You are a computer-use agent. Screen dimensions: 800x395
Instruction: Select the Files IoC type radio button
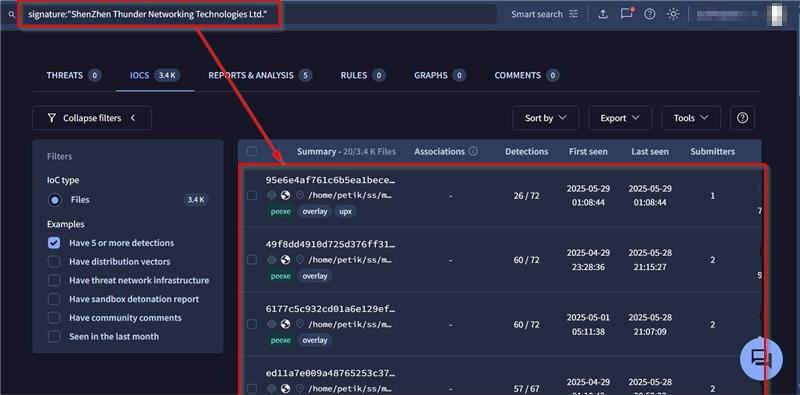click(x=55, y=200)
